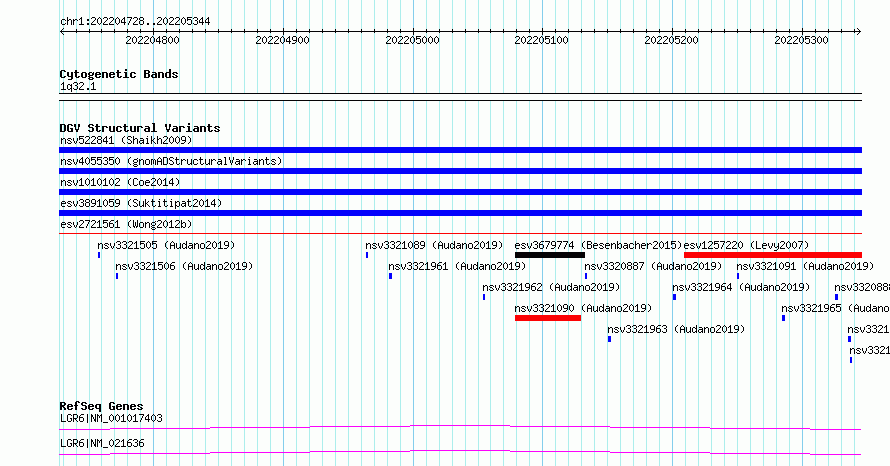Select the blue bar under nsv1010102 (Coe2014)
Viewport: 890px width, 466px height.
click(460, 192)
